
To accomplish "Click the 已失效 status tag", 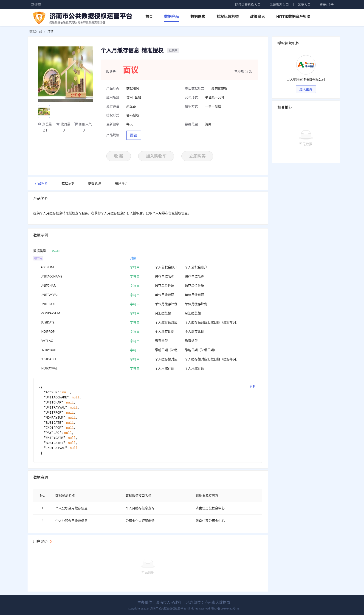I will coord(173,50).
